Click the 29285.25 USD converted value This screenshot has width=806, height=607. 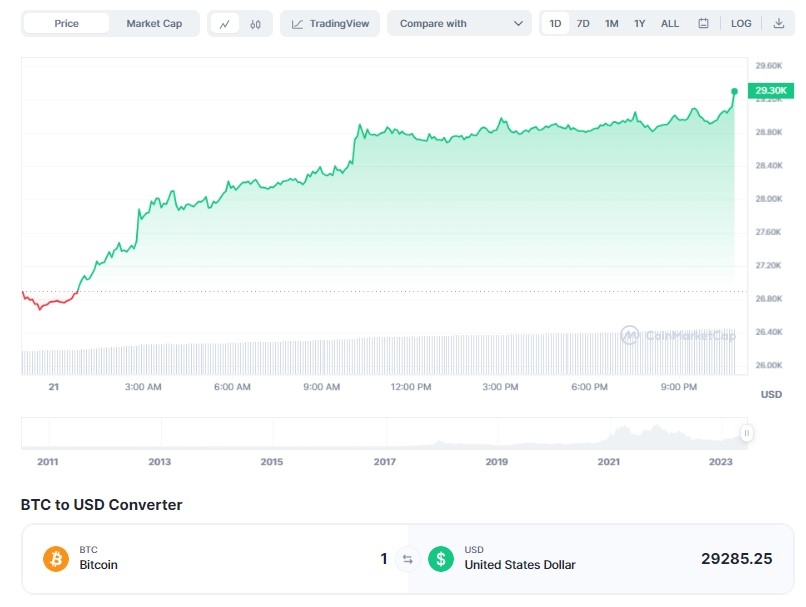(737, 559)
